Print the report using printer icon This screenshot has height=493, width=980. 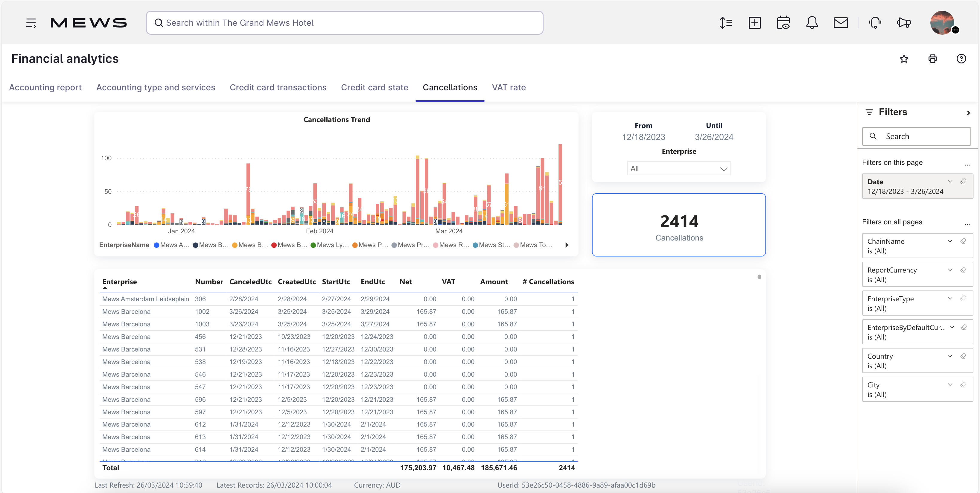(x=932, y=59)
